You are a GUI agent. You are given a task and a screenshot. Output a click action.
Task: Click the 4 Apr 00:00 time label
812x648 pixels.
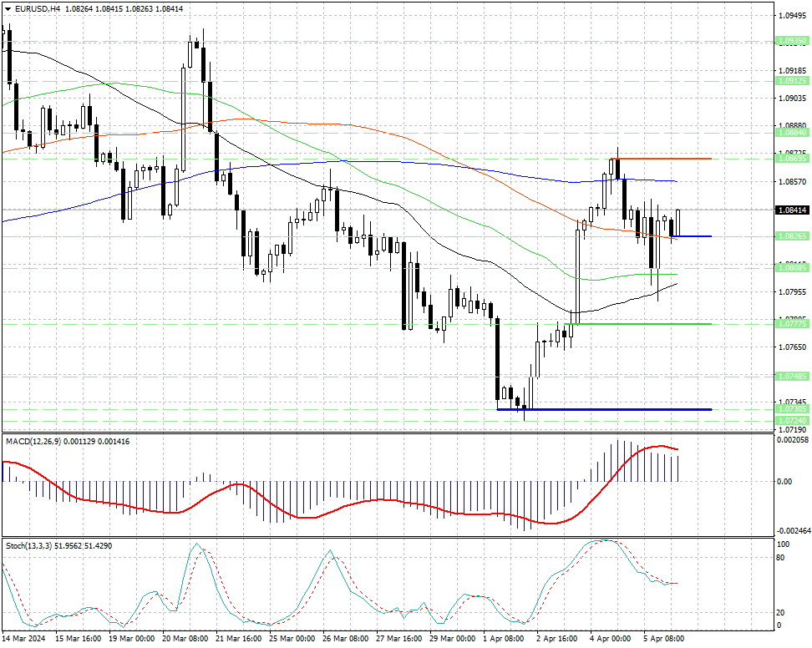610,639
